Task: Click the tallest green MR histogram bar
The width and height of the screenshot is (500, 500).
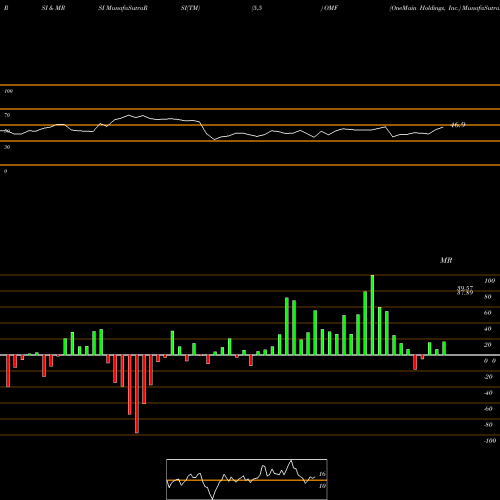Action: coord(372,315)
